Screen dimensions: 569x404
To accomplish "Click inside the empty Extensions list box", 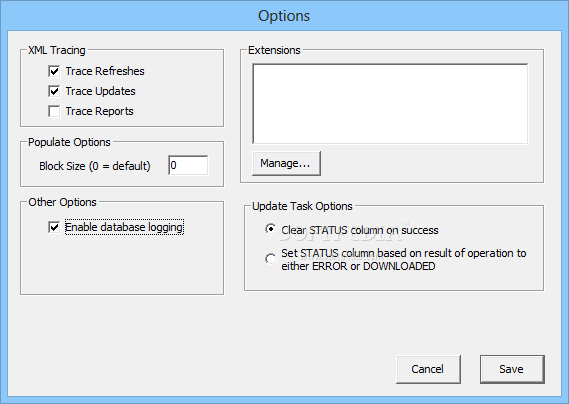I will pos(390,104).
